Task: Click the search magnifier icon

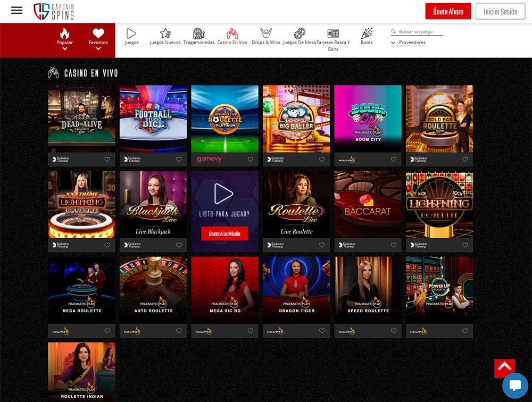Action: pos(393,31)
